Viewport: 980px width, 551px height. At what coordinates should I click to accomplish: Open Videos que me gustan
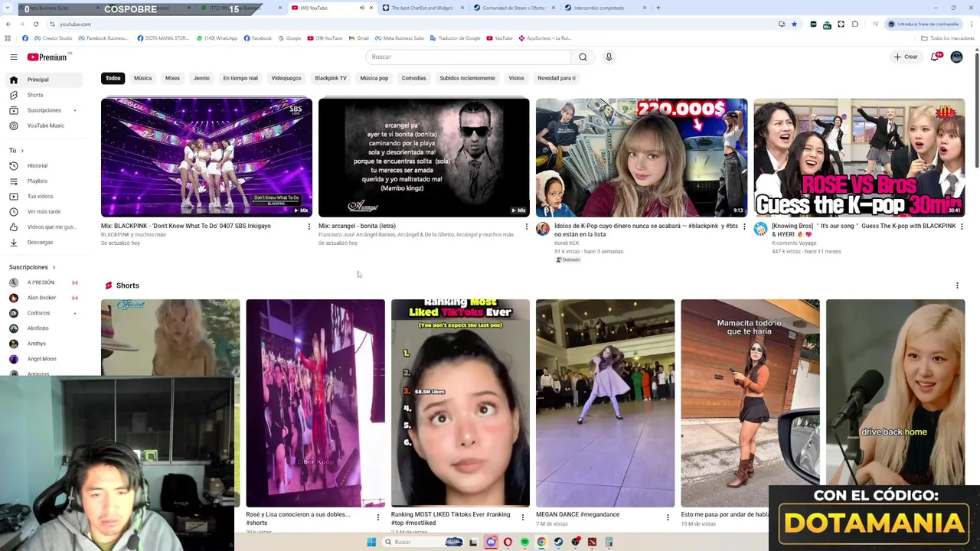click(x=44, y=227)
